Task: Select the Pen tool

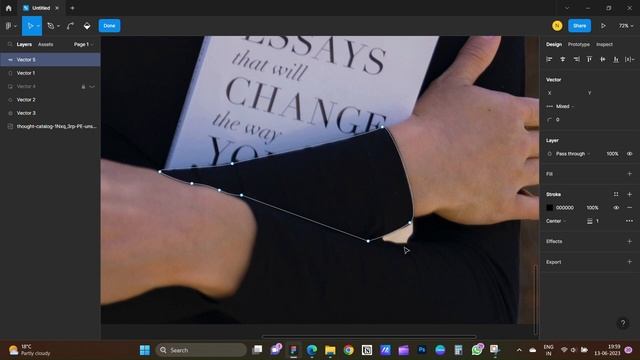Action: (51, 26)
